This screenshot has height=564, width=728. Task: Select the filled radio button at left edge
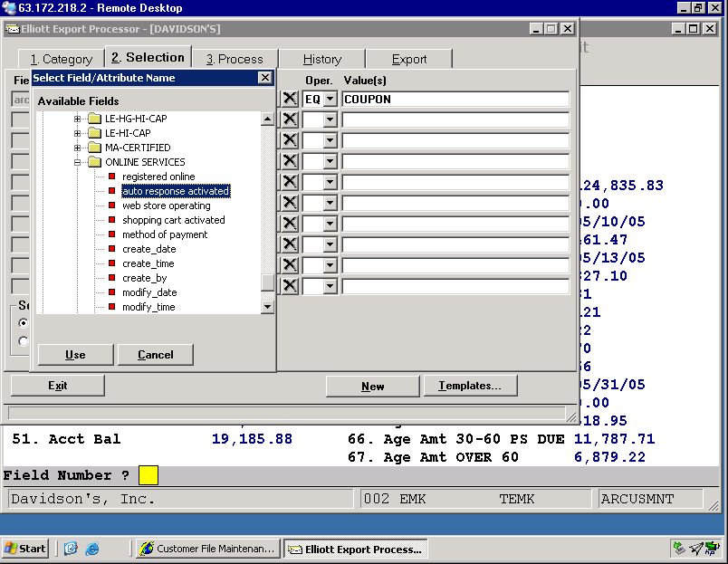23,322
